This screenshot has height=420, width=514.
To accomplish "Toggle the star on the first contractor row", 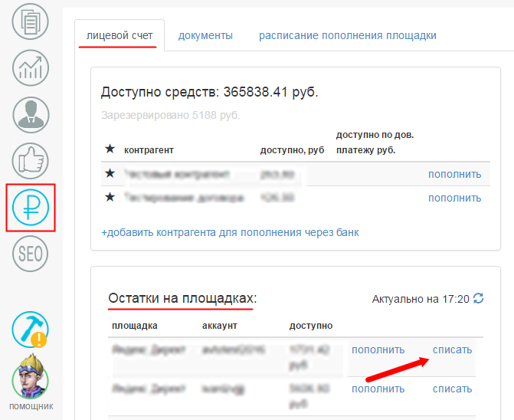I will [110, 173].
